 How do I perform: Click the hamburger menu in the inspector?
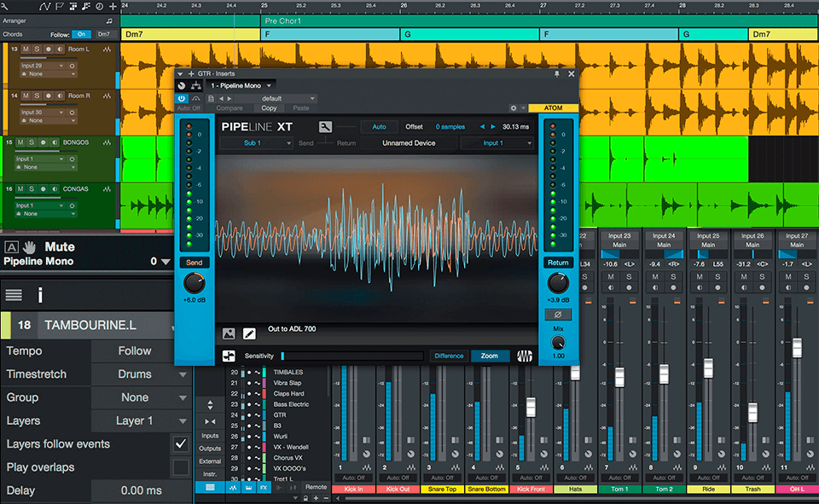[14, 294]
